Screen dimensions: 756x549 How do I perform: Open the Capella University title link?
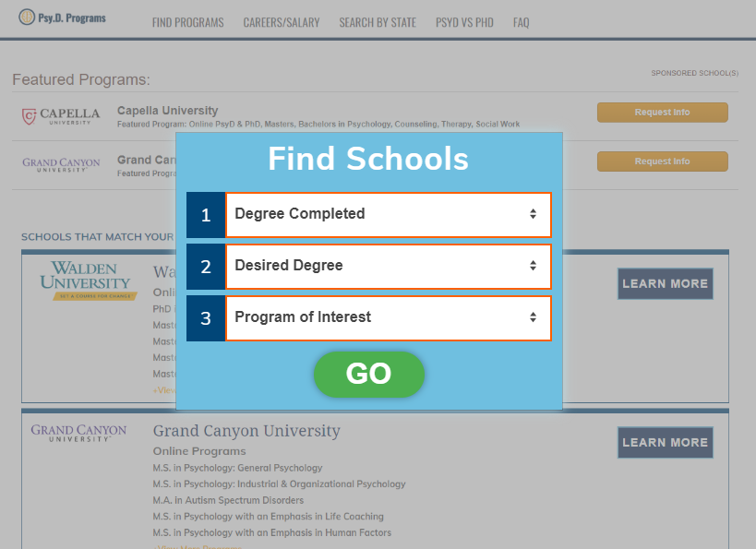click(x=168, y=111)
